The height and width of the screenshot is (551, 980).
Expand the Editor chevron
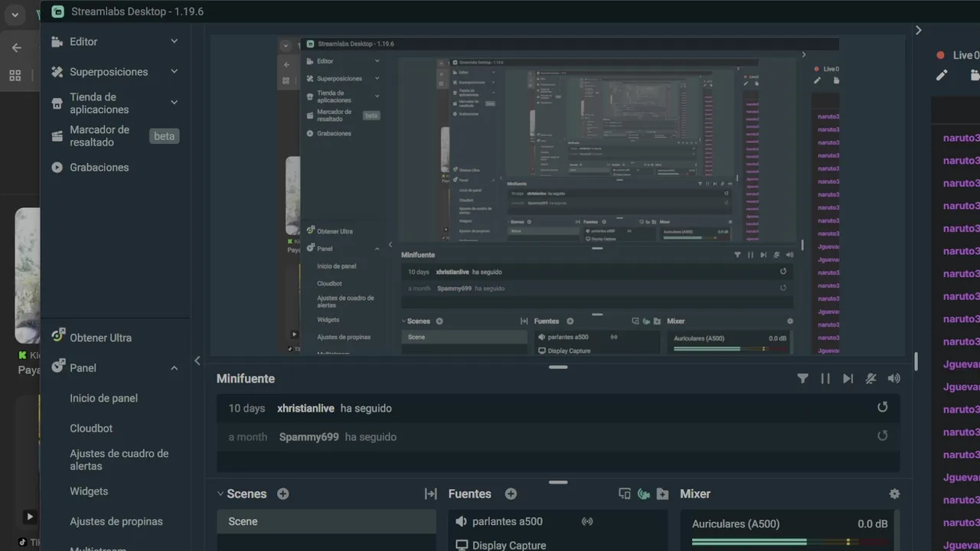pos(174,41)
